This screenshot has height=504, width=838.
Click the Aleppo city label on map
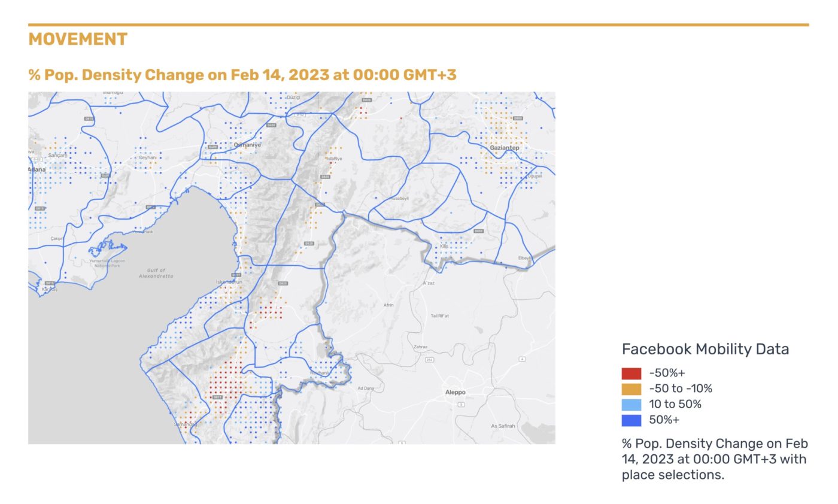(456, 392)
